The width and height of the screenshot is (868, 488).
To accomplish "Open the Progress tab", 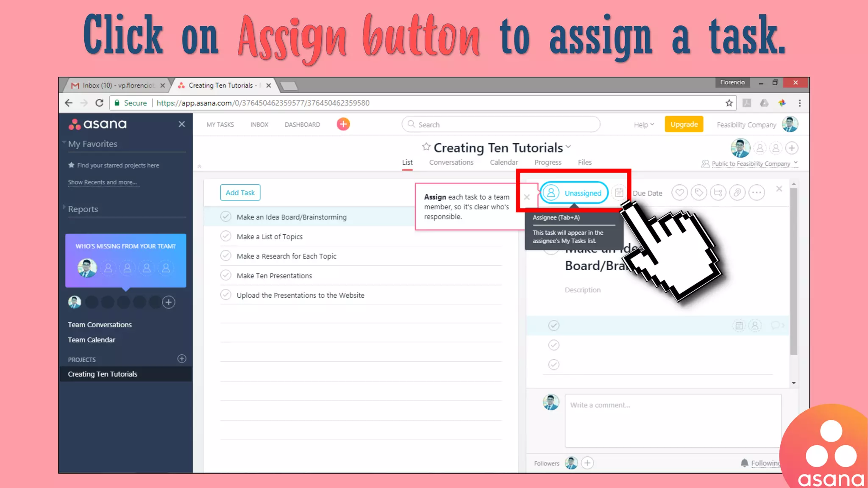I will point(548,162).
